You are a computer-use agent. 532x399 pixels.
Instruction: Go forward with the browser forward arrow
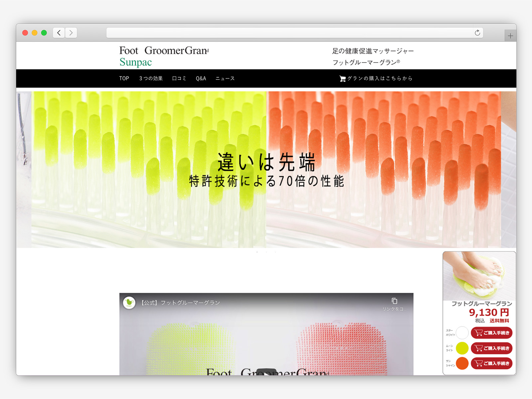pos(71,33)
